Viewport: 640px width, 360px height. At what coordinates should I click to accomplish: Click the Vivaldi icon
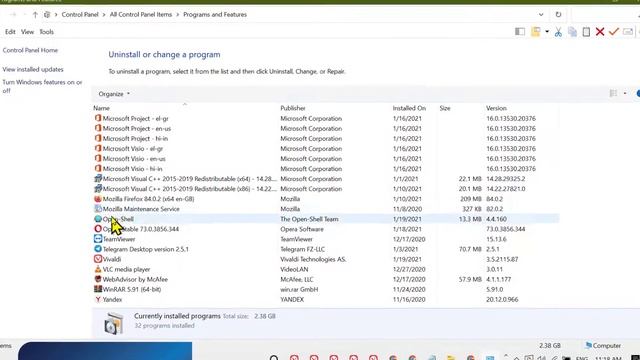pos(98,259)
